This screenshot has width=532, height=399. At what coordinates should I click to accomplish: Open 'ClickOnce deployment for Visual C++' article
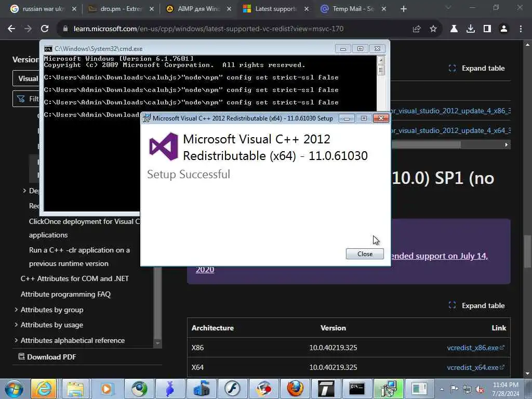point(84,228)
